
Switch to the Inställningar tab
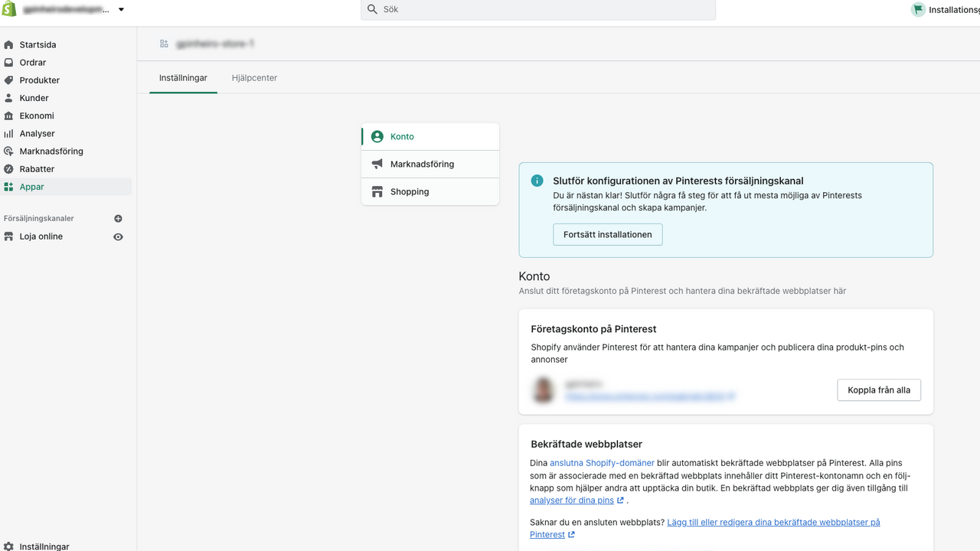point(183,78)
